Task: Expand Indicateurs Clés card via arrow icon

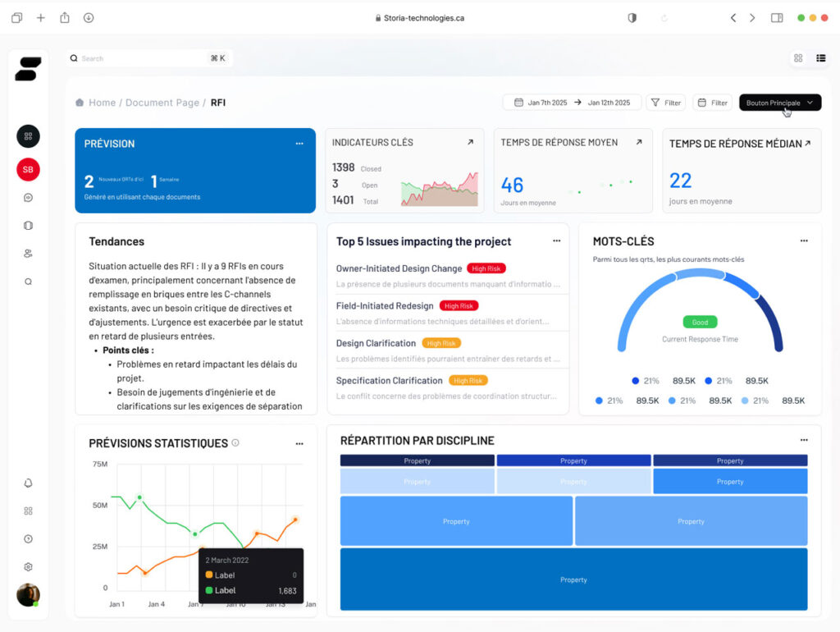Action: [x=470, y=143]
